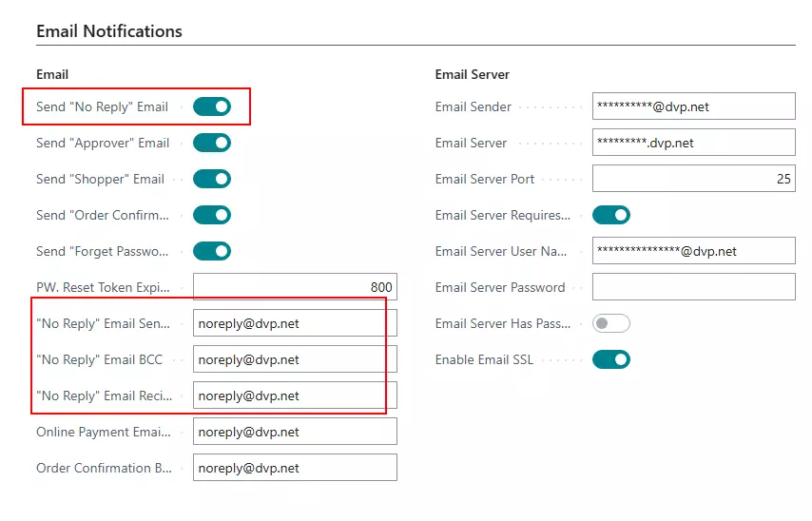The height and width of the screenshot is (521, 812).
Task: Focus the "No Reply" Email Sen... field
Action: pos(295,323)
